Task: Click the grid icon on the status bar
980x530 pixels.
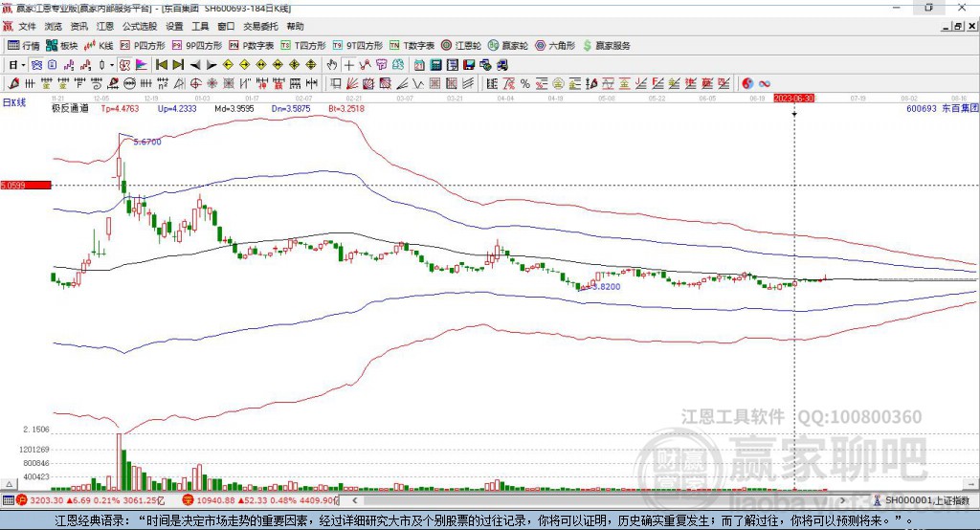Action: (8, 500)
